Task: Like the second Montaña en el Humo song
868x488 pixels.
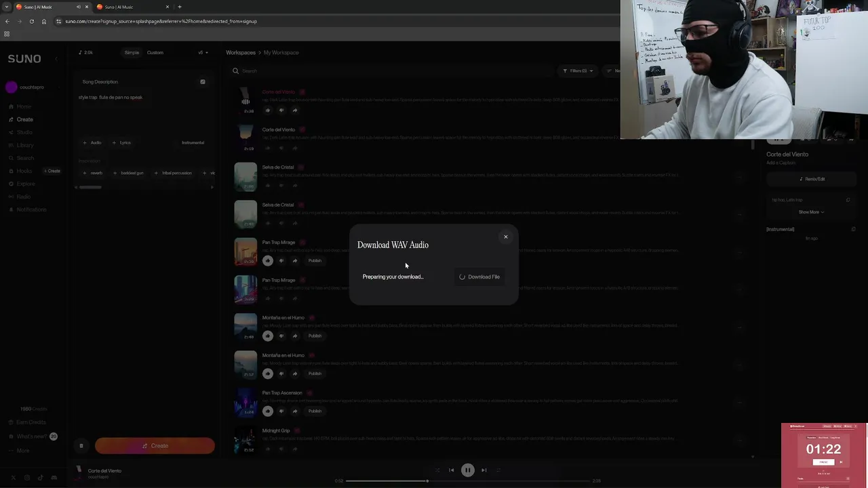Action: 268,373
